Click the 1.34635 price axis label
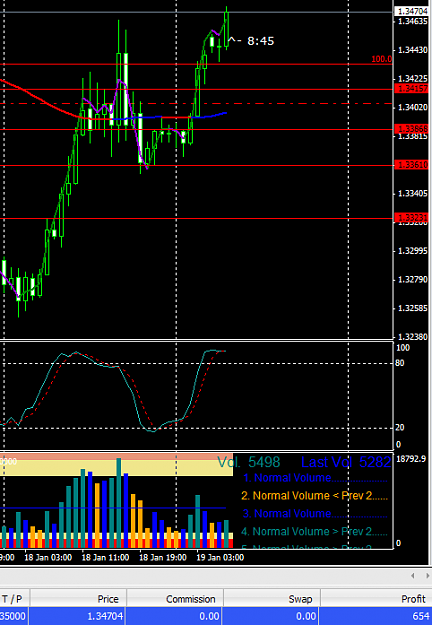 click(x=412, y=21)
